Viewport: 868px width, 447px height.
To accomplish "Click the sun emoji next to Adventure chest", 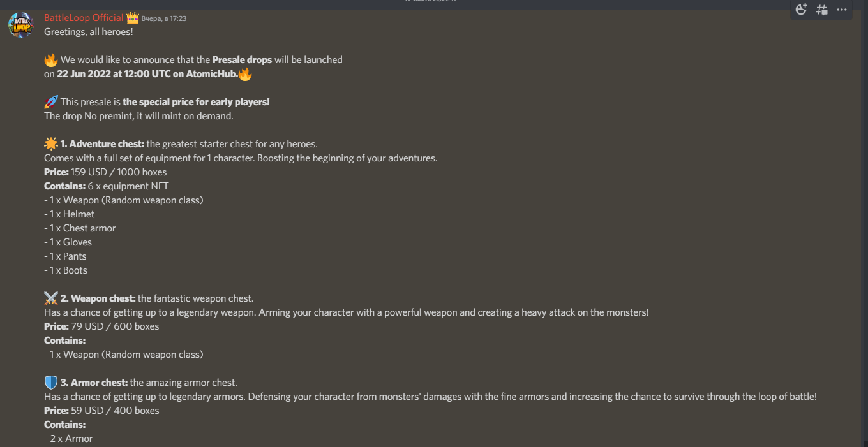I will click(51, 144).
